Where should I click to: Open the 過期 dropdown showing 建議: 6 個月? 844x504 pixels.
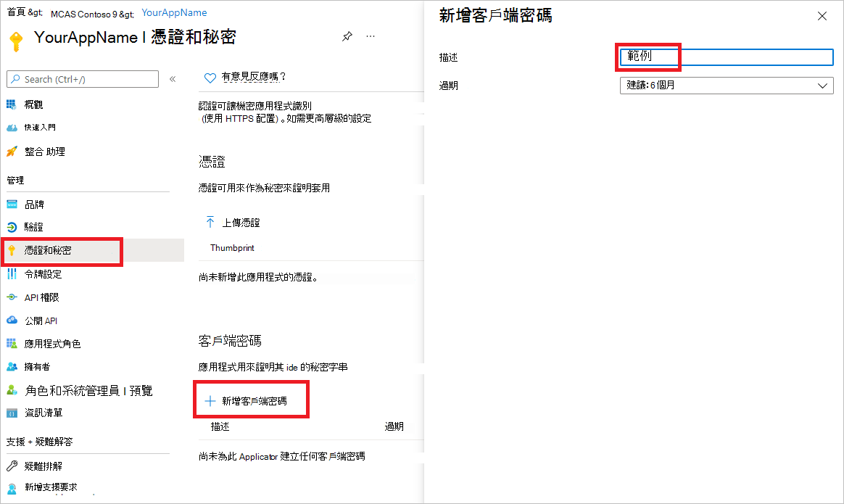click(727, 85)
